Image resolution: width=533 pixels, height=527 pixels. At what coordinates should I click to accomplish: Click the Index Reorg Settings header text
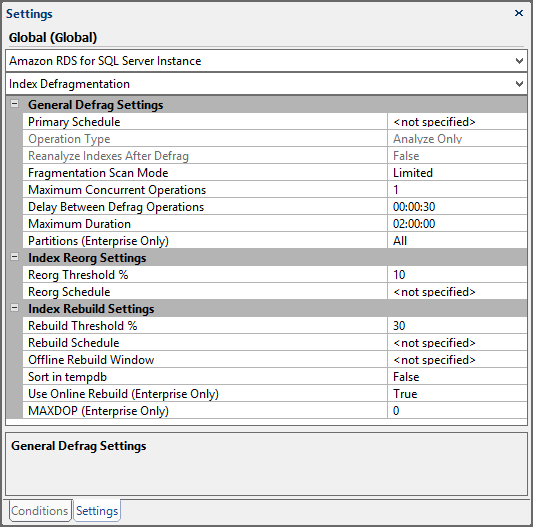[x=87, y=258]
